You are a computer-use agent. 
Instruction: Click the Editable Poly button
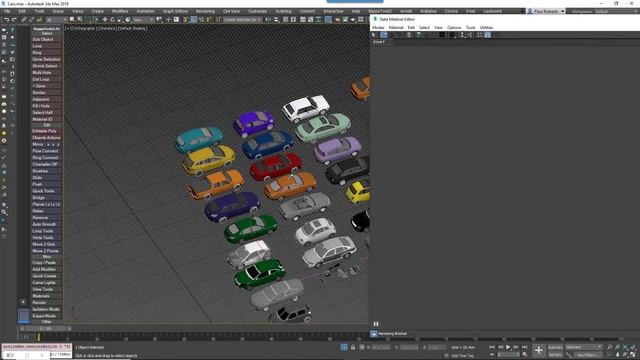tap(47, 131)
